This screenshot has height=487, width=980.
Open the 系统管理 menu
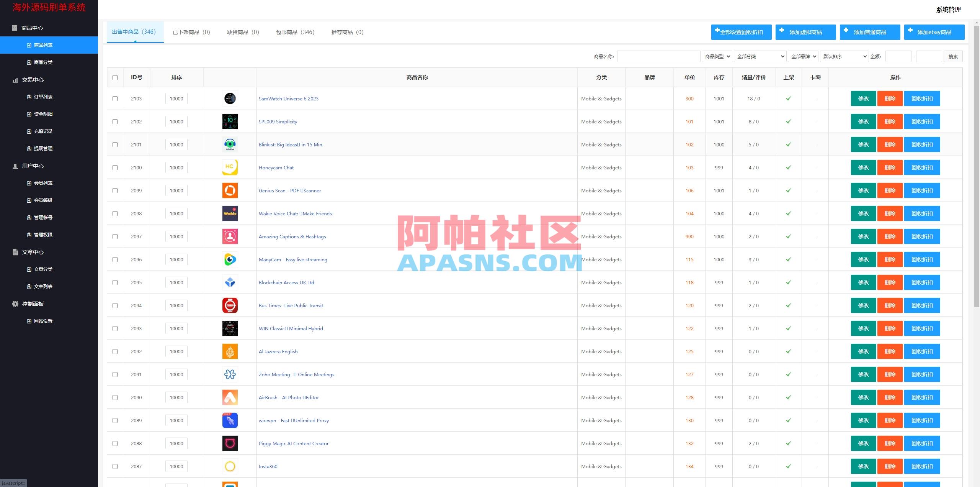tap(948, 10)
